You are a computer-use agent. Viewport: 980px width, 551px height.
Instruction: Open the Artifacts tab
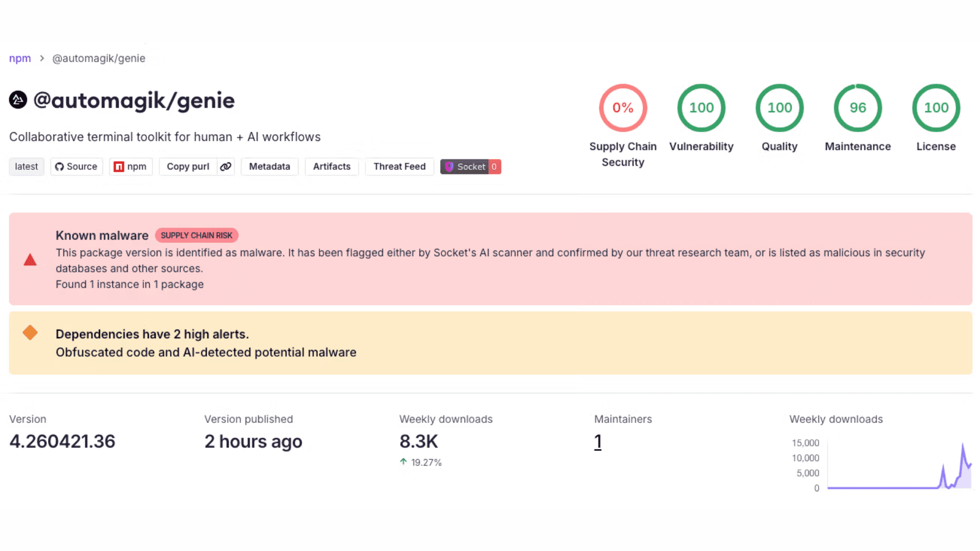point(332,167)
